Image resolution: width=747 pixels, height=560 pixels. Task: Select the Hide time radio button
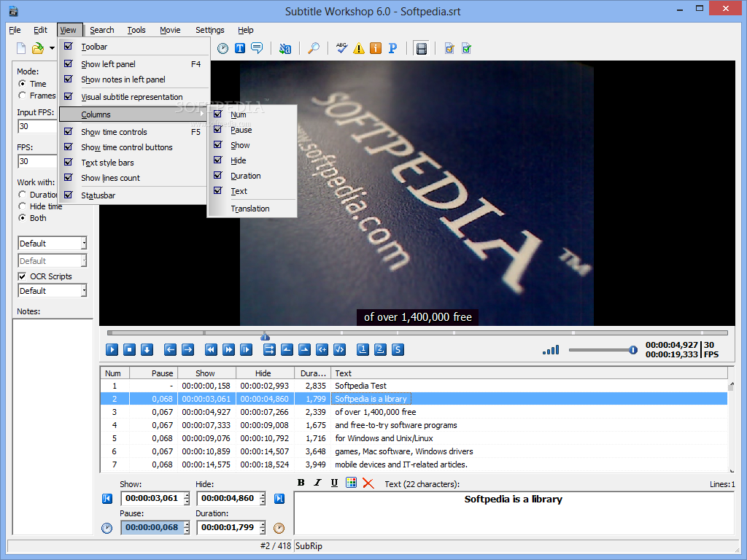(22, 206)
